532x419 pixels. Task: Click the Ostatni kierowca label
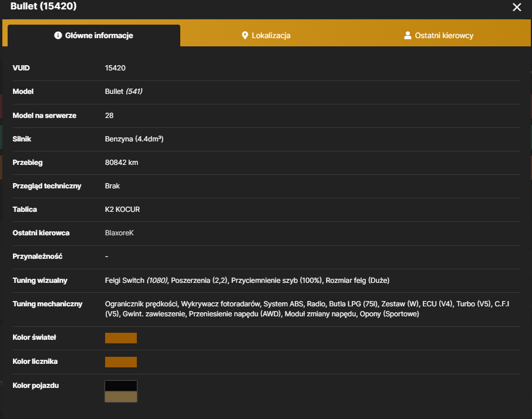41,233
